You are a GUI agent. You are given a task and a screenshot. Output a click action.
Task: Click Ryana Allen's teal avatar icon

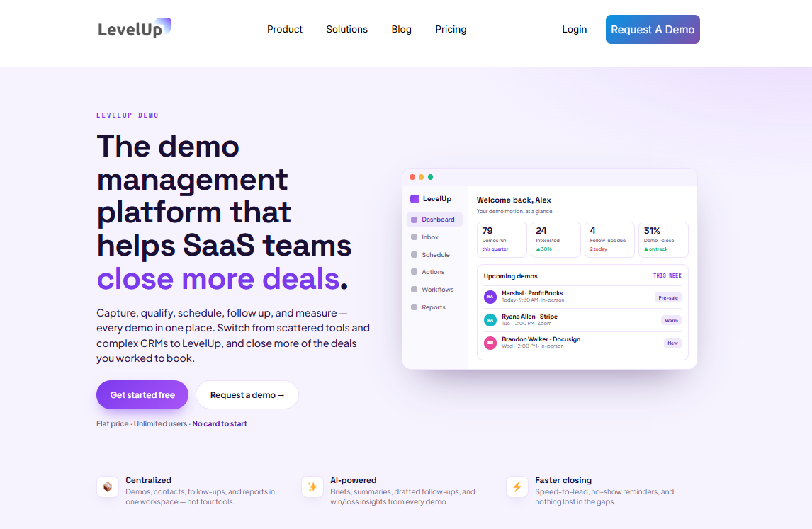pos(490,320)
